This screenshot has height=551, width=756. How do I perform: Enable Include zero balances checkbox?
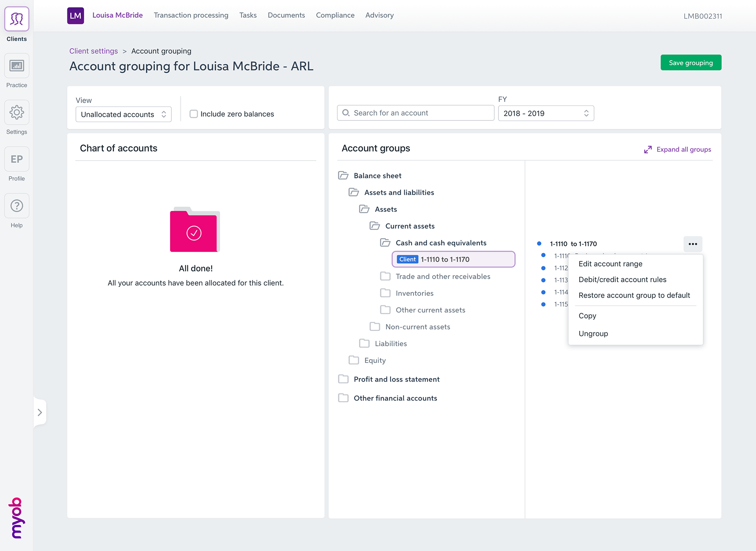[193, 114]
